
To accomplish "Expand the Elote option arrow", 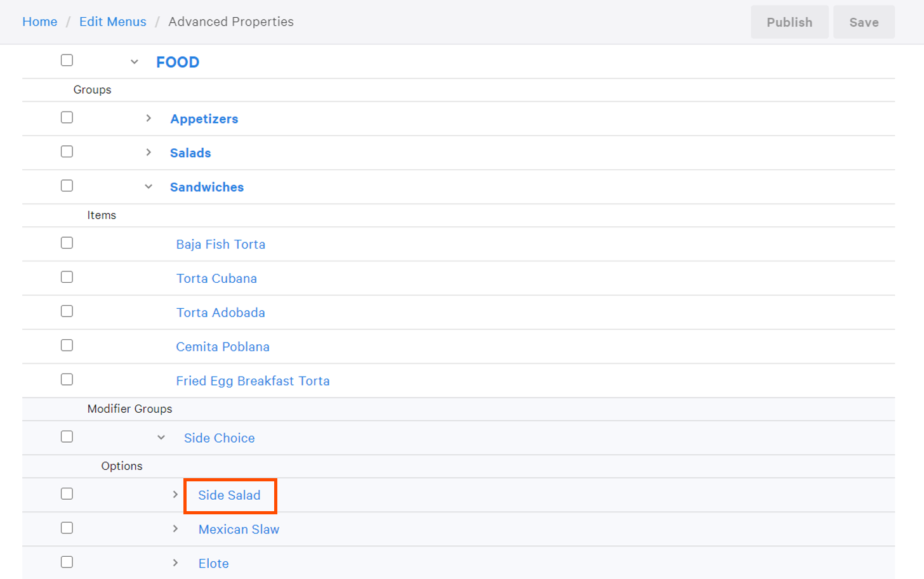I will coord(175,563).
